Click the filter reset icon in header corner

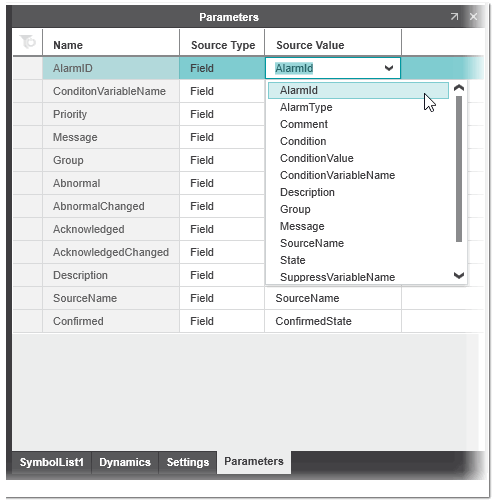(x=27, y=42)
